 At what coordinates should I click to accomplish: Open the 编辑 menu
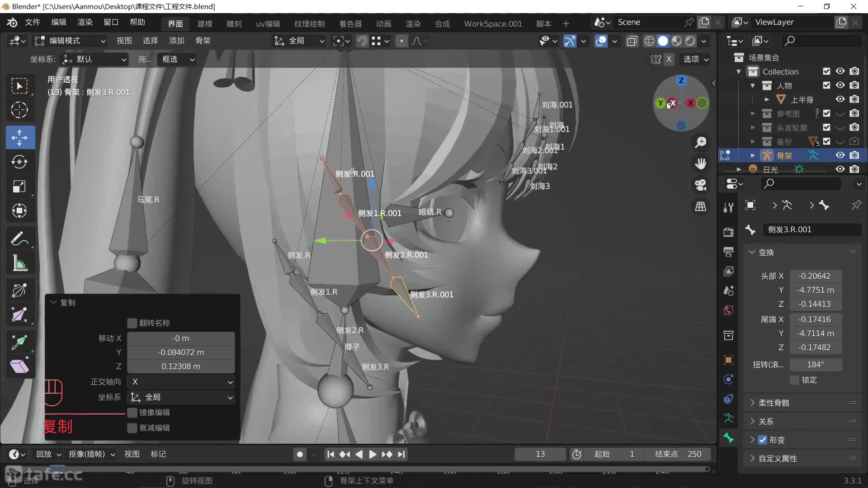(59, 23)
